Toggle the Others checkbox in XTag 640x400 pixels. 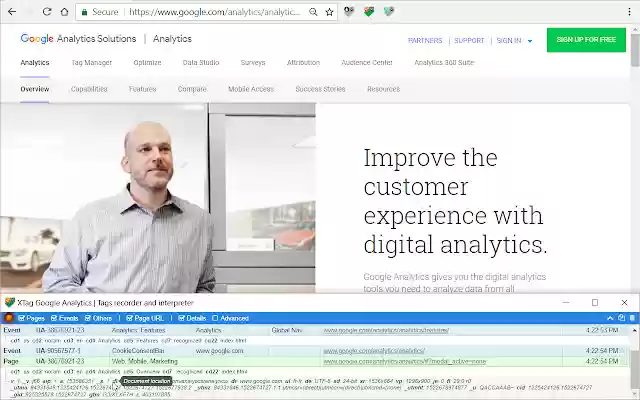88,318
